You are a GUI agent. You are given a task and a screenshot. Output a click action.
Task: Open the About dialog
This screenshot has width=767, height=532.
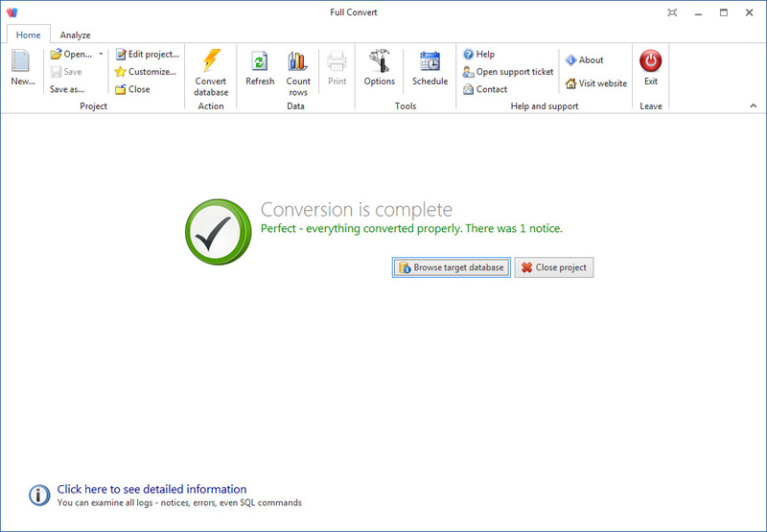584,60
